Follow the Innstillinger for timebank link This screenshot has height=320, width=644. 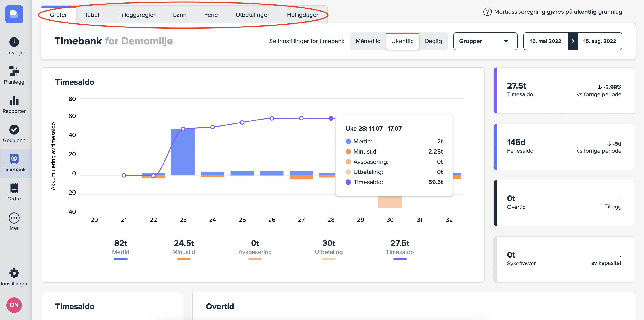[x=293, y=41]
